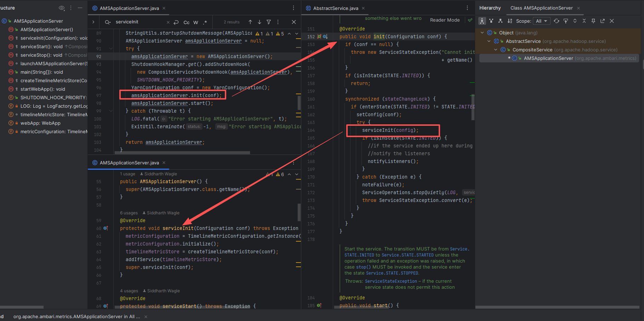Switch to Class AMSApplicationServer hierarchy tab

click(541, 8)
